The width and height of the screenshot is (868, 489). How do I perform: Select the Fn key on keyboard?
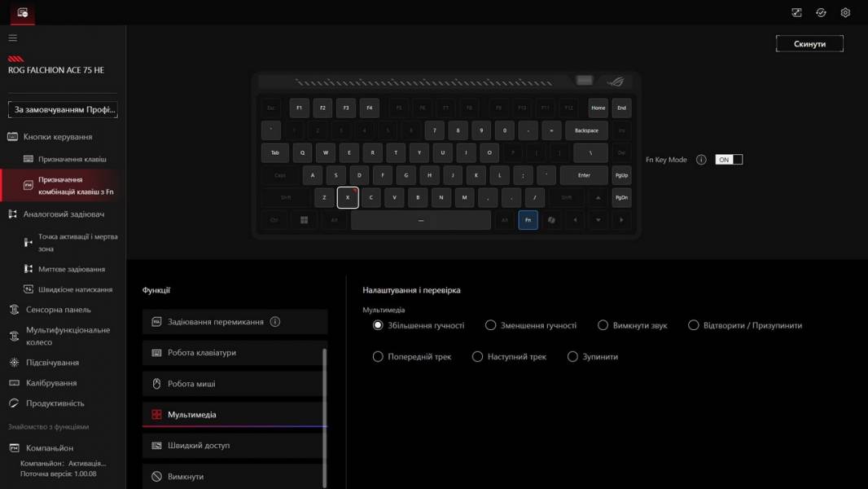coord(528,220)
